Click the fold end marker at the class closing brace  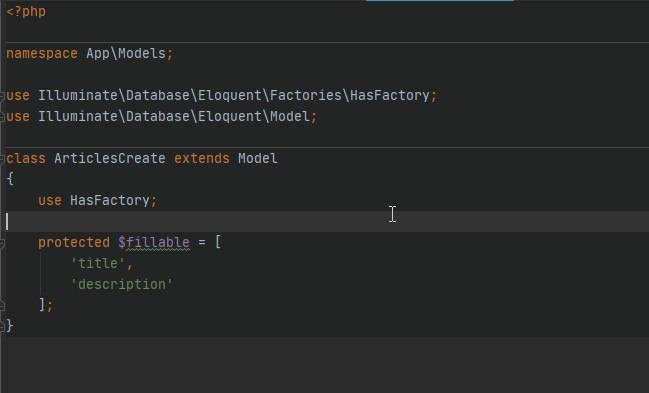coord(2,326)
